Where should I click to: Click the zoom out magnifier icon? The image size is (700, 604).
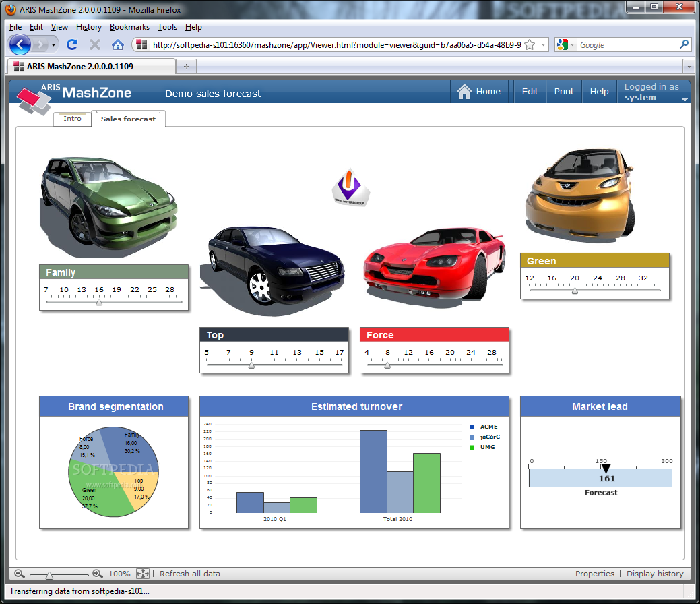click(19, 574)
